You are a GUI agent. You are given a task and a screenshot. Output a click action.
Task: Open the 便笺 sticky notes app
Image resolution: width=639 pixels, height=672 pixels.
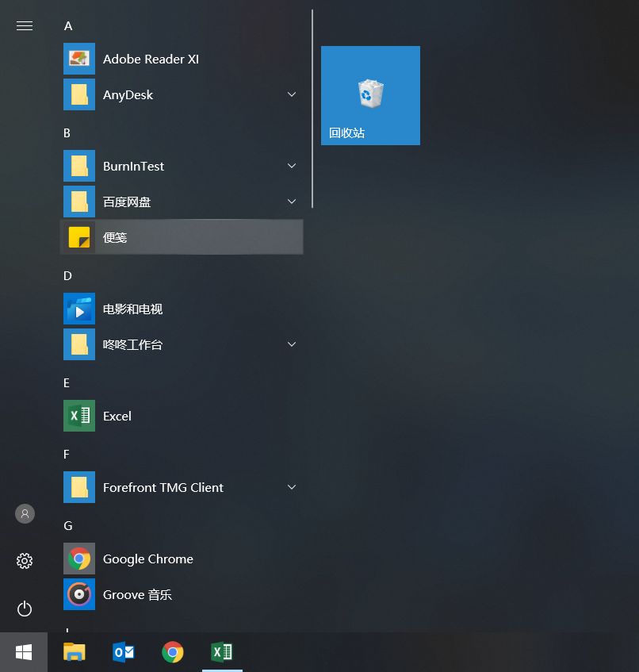[x=115, y=237]
